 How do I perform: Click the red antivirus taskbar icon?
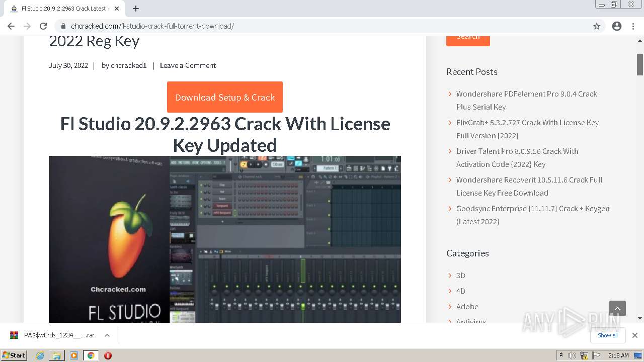tap(108, 355)
